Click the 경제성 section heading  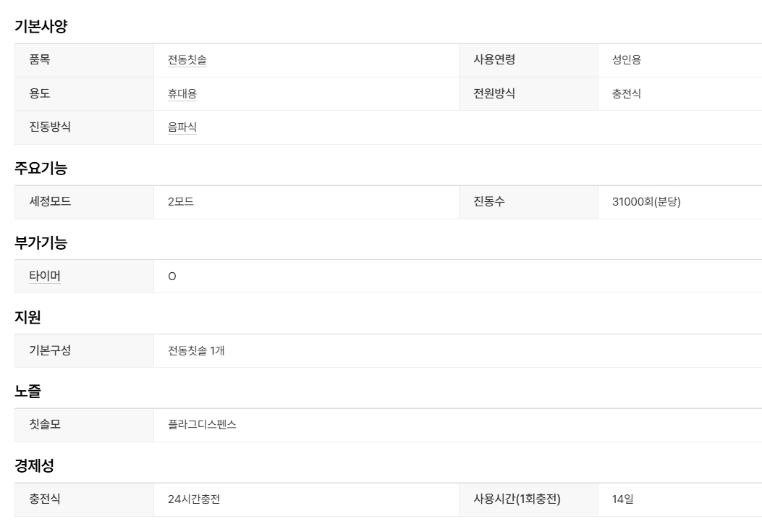pyautogui.click(x=34, y=465)
